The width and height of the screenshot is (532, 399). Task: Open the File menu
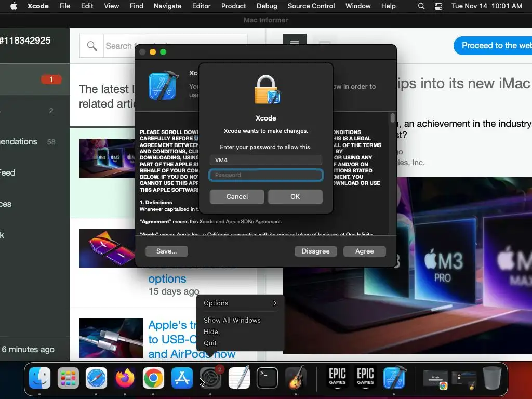click(64, 6)
